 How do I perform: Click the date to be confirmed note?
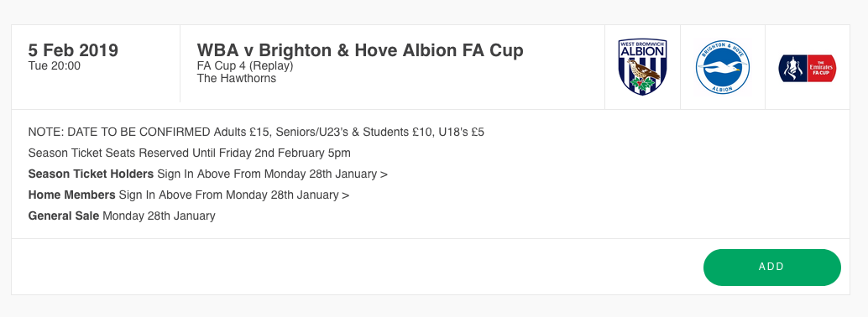pyautogui.click(x=119, y=133)
